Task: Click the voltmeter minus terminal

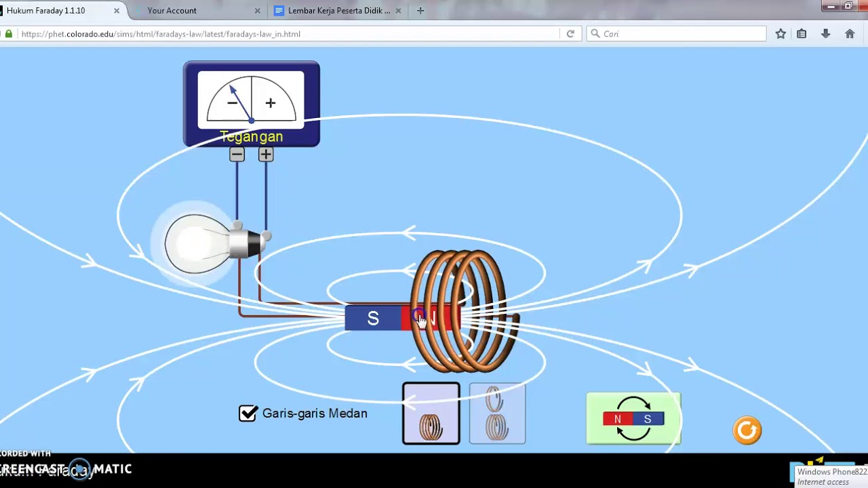Action: coord(237,155)
